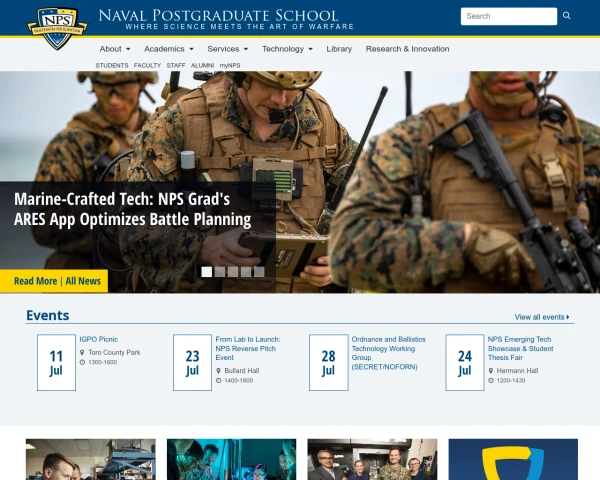Click location pin icon beside Toro County Park
This screenshot has width=600, height=480.
pyautogui.click(x=82, y=352)
